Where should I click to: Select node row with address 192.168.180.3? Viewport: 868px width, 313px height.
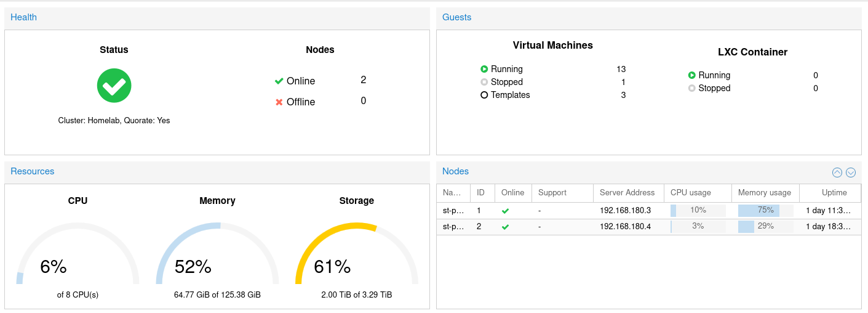pyautogui.click(x=625, y=210)
